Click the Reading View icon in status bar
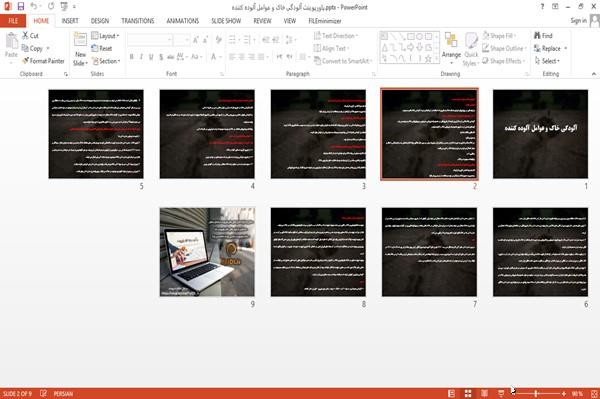The height and width of the screenshot is (399, 600). [484, 393]
